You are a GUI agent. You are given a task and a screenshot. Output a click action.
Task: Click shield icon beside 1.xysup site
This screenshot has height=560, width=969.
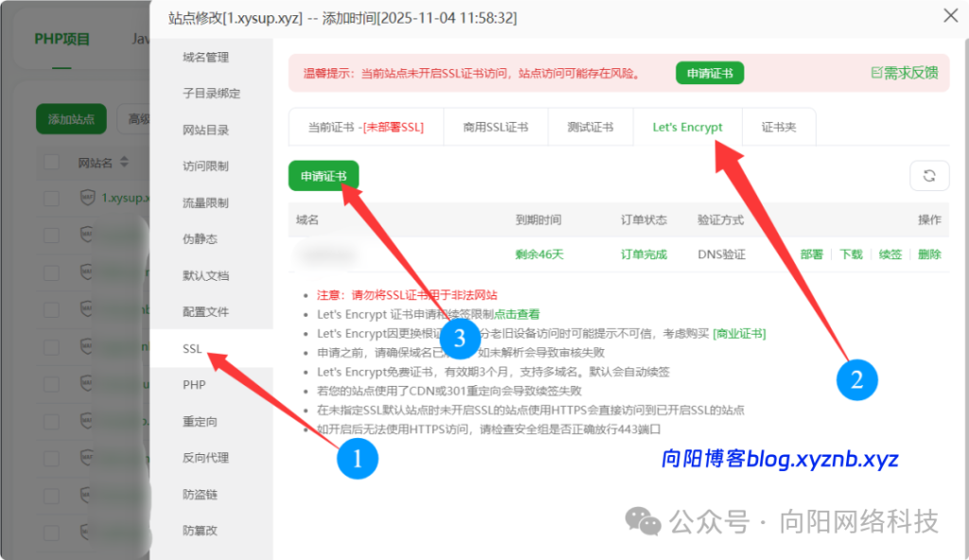point(88,199)
